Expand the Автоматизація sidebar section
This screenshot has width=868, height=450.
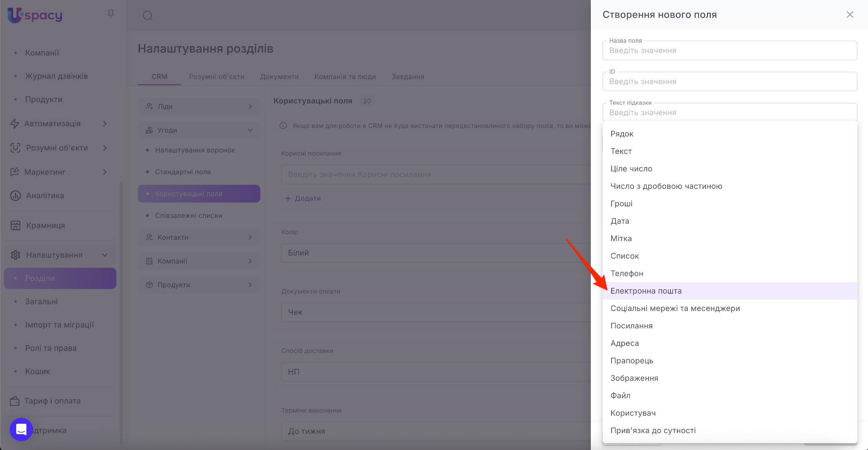[105, 124]
